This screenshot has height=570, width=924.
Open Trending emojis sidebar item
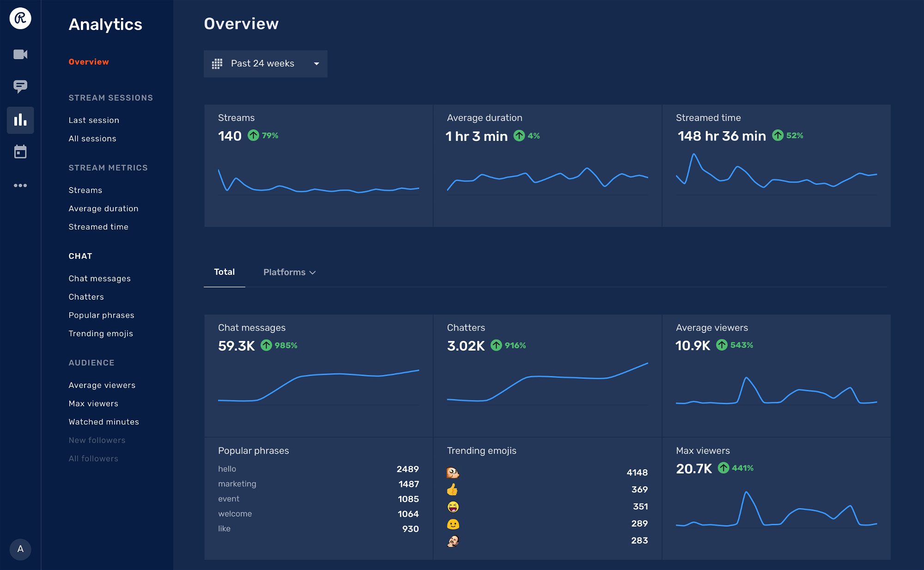pyautogui.click(x=101, y=334)
